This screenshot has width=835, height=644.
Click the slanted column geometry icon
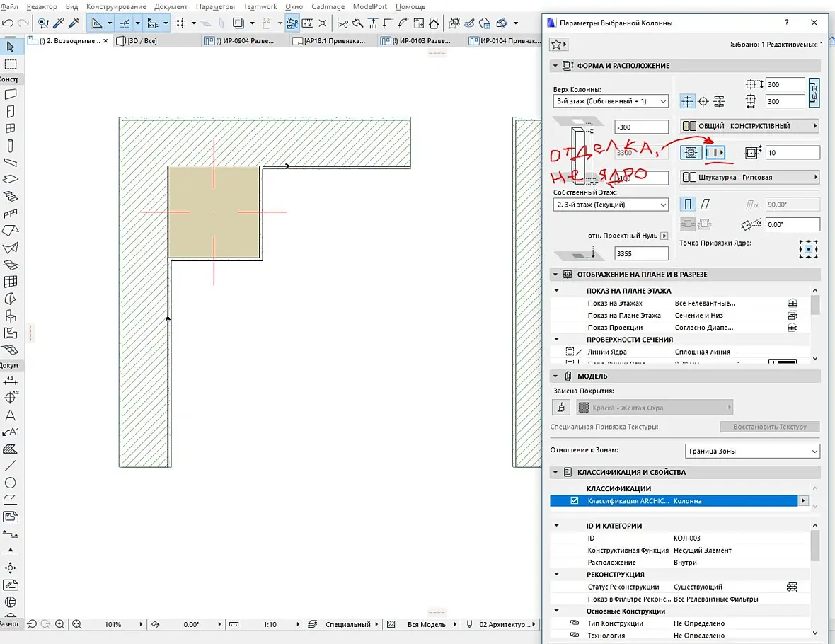click(705, 204)
